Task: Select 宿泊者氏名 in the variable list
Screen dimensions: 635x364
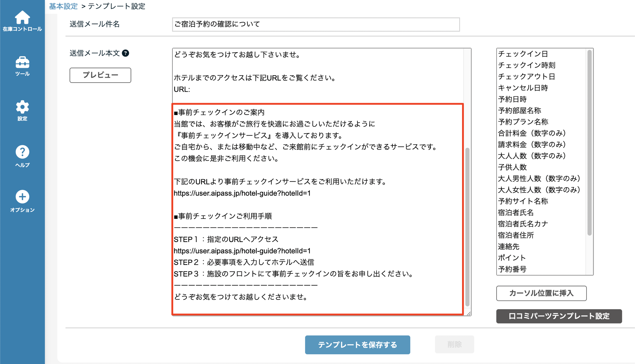Action: point(541,212)
